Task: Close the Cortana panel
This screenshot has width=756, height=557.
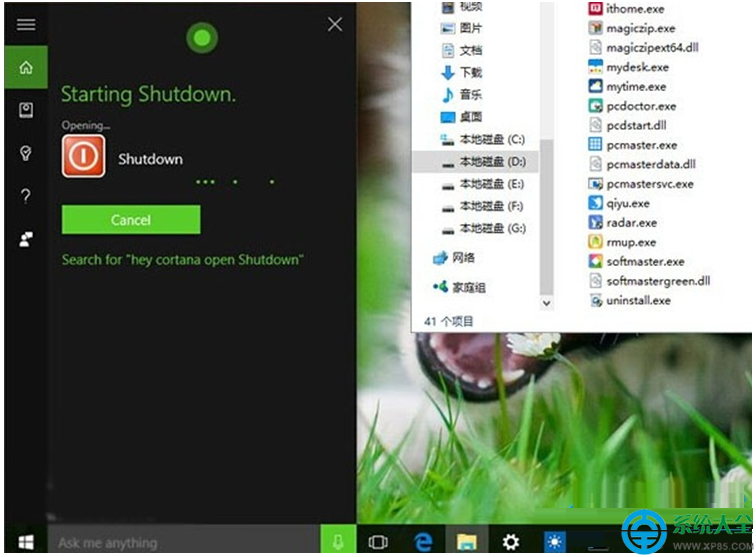Action: pyautogui.click(x=335, y=24)
